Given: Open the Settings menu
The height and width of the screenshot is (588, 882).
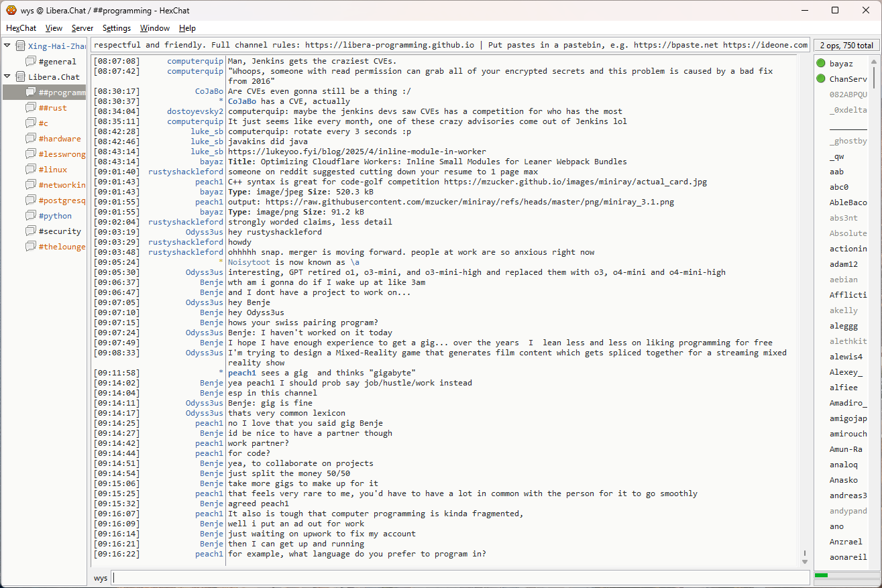Looking at the screenshot, I should 116,28.
